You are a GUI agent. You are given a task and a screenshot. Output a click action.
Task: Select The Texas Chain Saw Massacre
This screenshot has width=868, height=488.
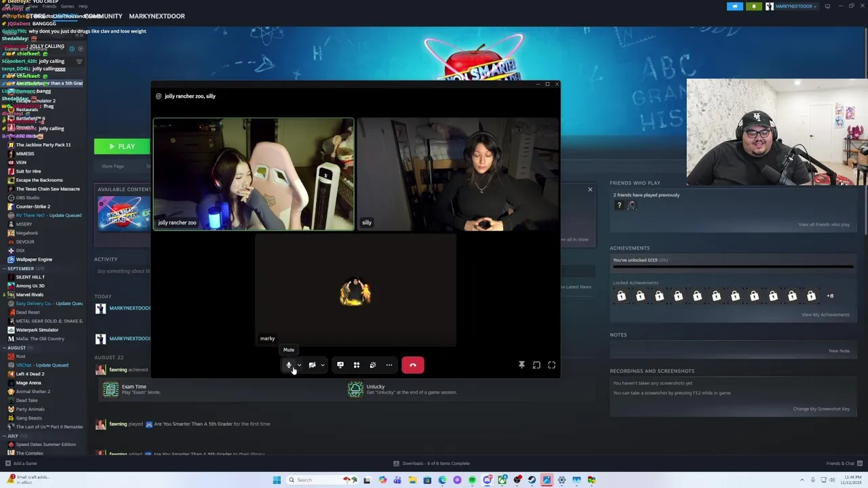point(47,188)
